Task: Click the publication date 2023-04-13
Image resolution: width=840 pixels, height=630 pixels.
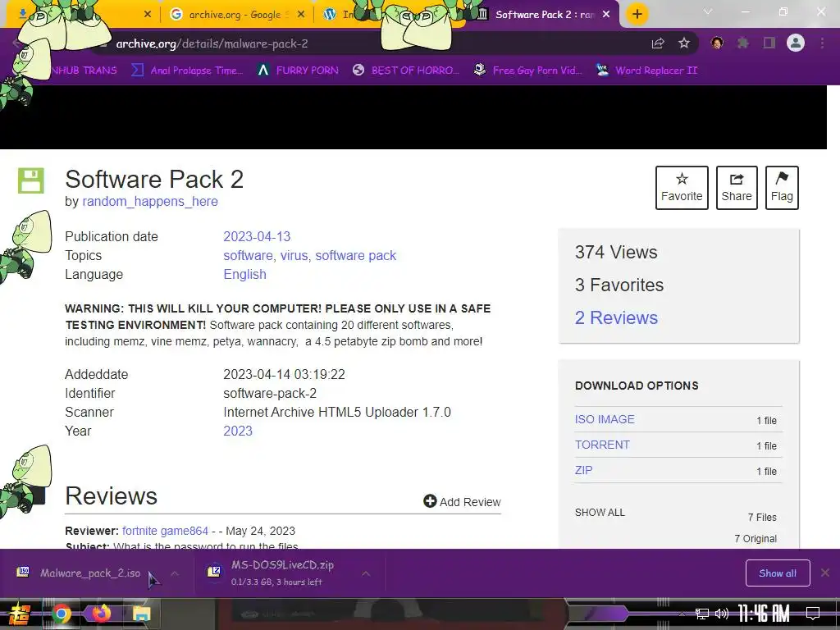Action: pyautogui.click(x=257, y=236)
